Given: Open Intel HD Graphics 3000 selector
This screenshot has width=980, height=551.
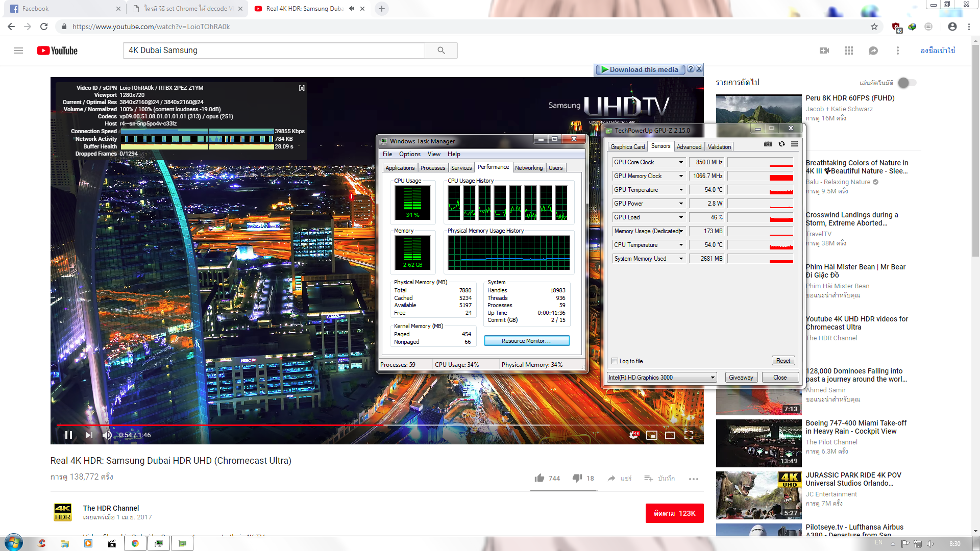Looking at the screenshot, I should point(662,378).
